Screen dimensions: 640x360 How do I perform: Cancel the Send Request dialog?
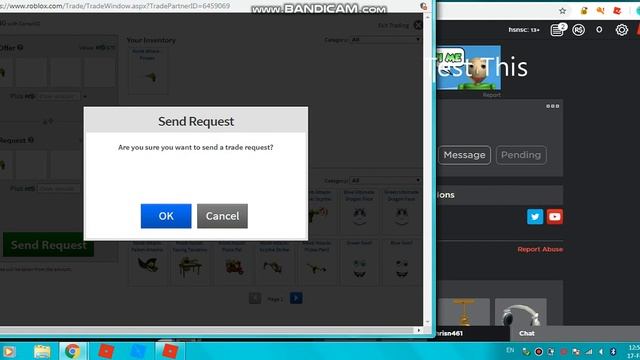[222, 216]
